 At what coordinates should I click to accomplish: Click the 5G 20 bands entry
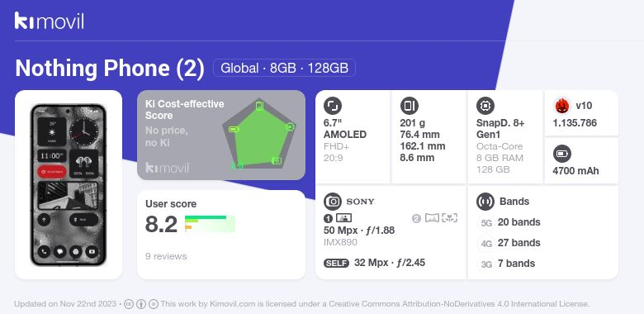(x=509, y=222)
